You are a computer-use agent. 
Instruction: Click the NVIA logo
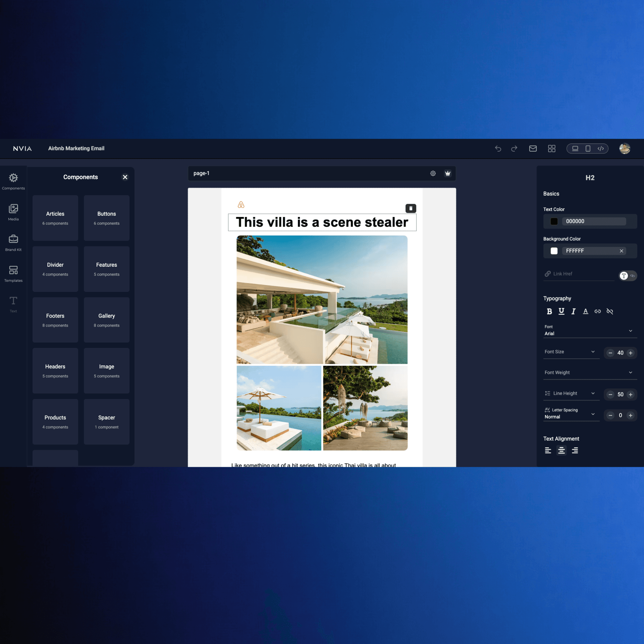click(22, 148)
